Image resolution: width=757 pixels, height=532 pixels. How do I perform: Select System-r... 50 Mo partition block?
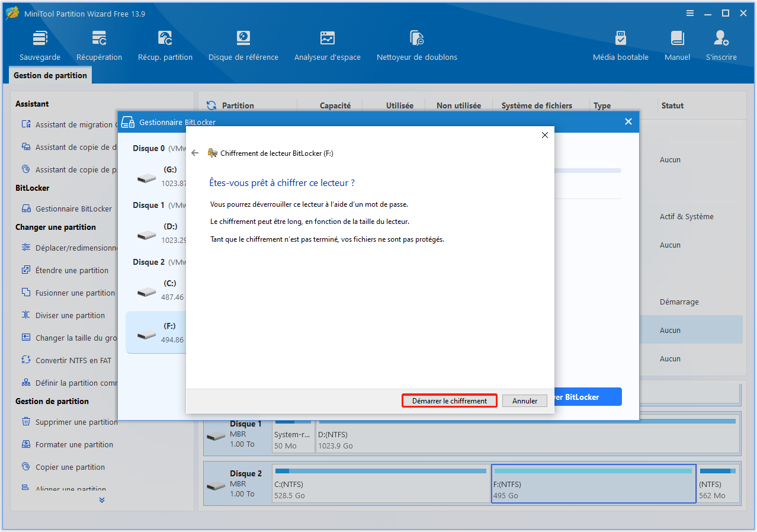click(293, 434)
